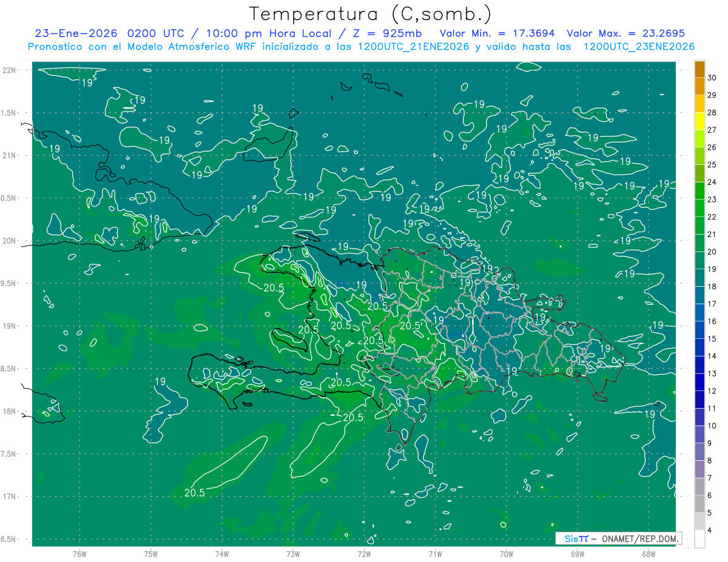728x562 pixels.
Task: Select the "5" label on the color scale
Action: point(710,513)
